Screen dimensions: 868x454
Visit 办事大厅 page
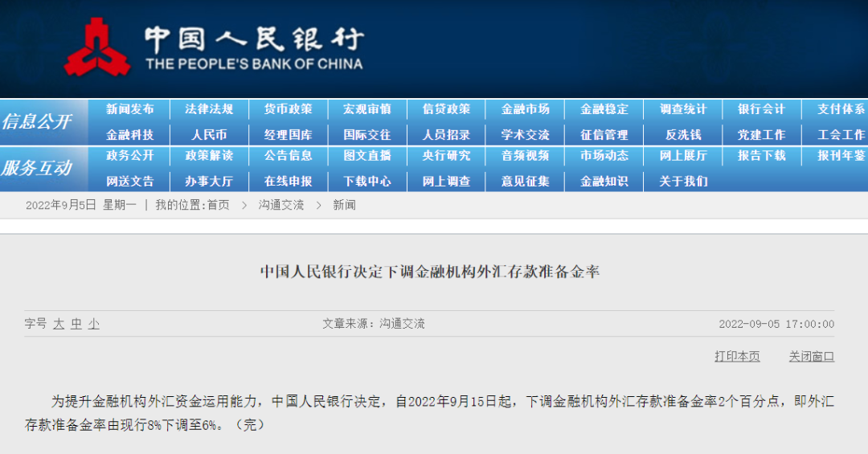click(x=209, y=181)
